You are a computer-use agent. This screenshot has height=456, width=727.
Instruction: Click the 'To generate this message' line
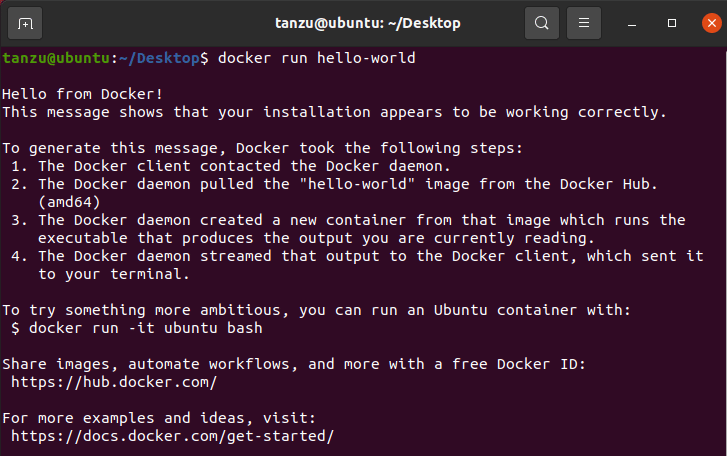click(262, 148)
